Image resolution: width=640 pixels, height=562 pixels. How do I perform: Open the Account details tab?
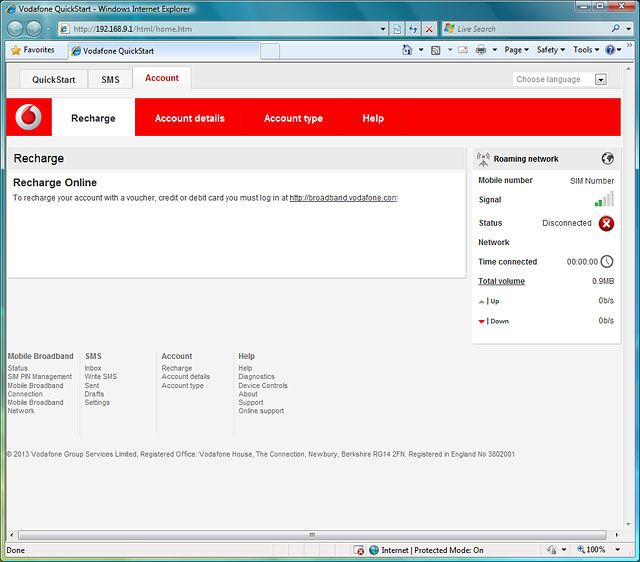(x=189, y=118)
